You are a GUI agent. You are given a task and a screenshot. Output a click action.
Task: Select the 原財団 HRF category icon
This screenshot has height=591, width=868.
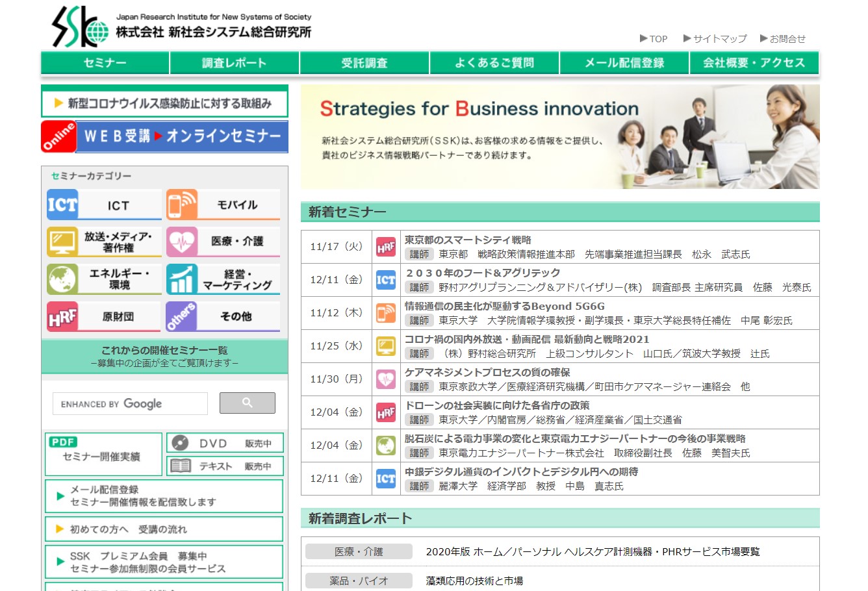tap(62, 316)
